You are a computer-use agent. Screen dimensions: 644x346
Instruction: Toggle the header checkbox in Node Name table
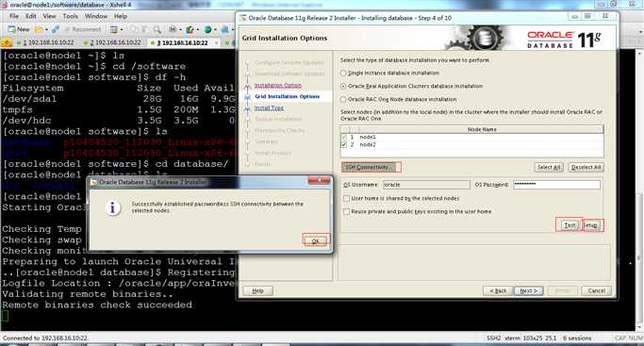(344, 130)
